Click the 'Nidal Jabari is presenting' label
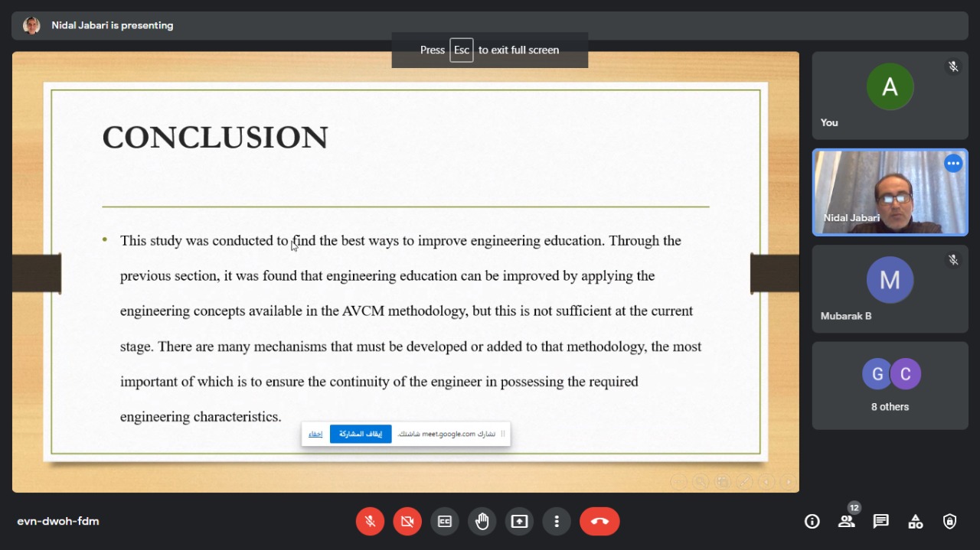 click(x=113, y=25)
